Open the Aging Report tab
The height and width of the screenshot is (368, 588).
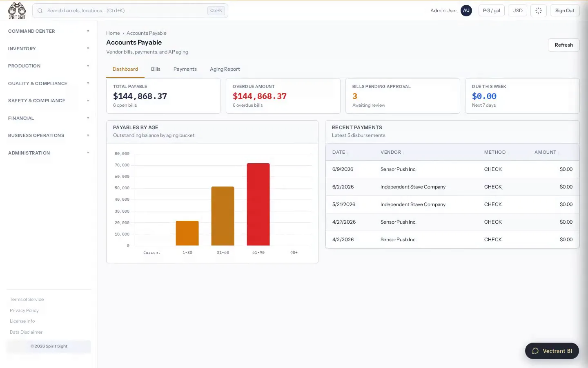click(x=225, y=69)
